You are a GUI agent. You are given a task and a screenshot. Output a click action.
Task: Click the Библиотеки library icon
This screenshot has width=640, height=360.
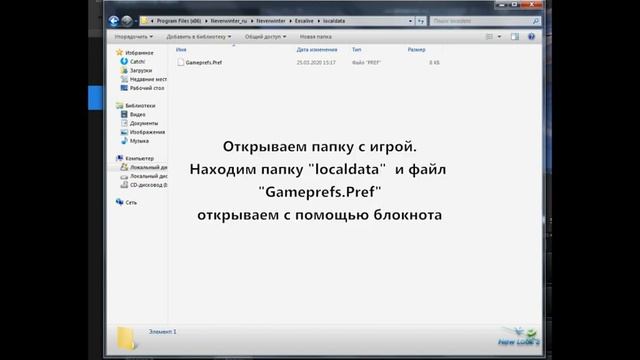tap(119, 105)
